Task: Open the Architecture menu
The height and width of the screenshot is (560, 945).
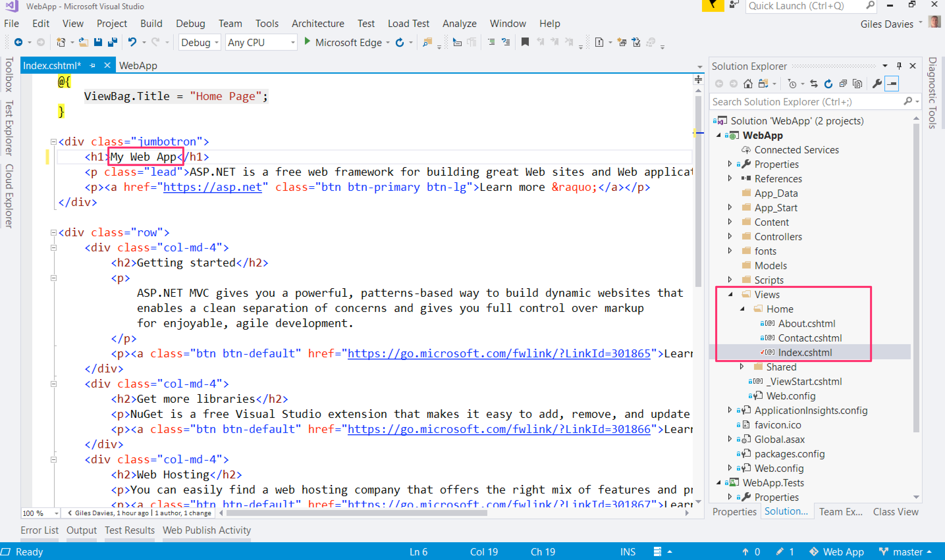Action: point(317,23)
